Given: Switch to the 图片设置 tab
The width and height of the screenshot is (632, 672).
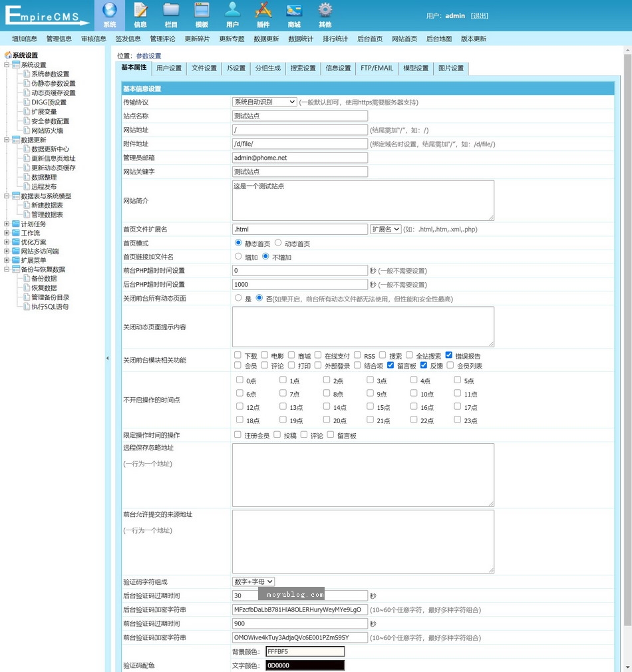Looking at the screenshot, I should point(451,68).
